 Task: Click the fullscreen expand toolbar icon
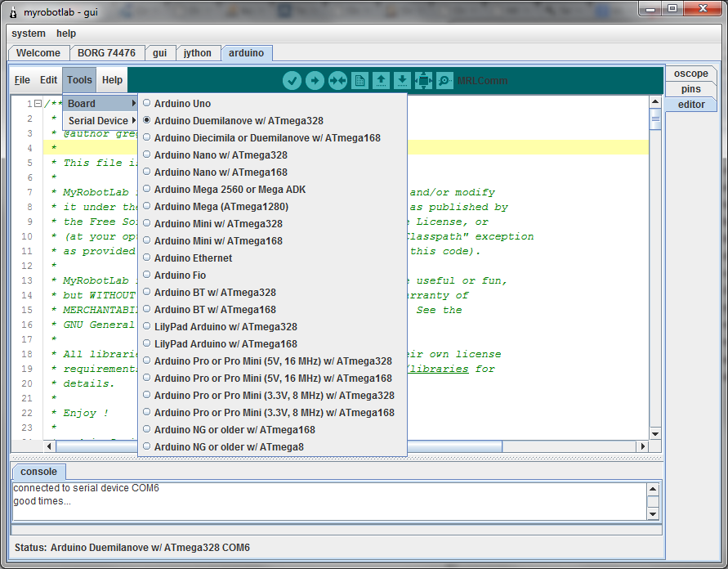coord(423,81)
